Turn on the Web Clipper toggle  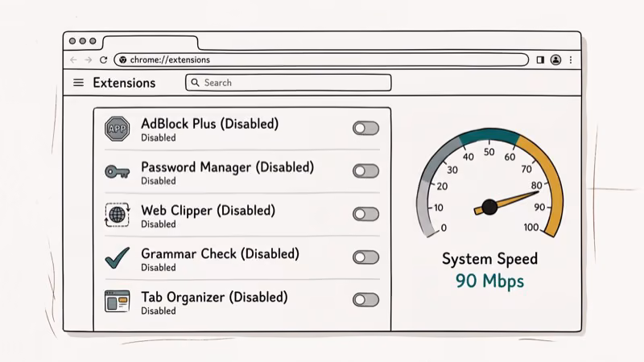[365, 214]
